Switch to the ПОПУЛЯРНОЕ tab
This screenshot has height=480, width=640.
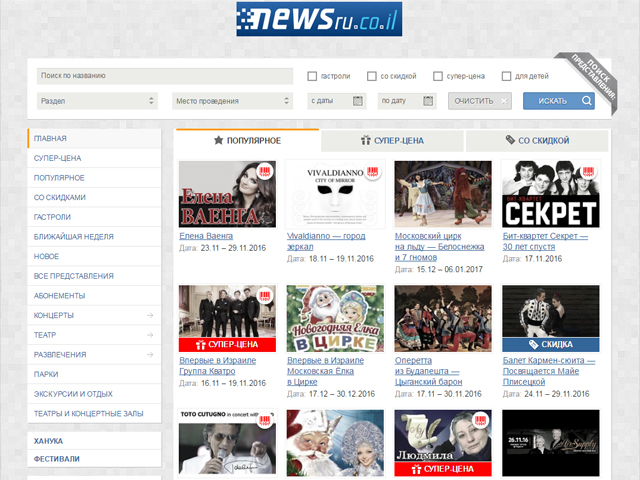pyautogui.click(x=247, y=140)
